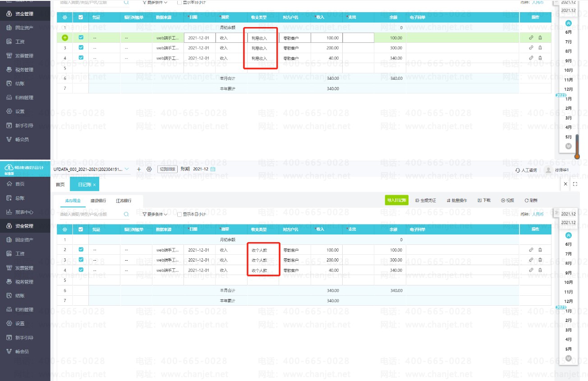The image size is (588, 381).
Task: Open the 徐泽华1 user menu
Action: [x=557, y=170]
